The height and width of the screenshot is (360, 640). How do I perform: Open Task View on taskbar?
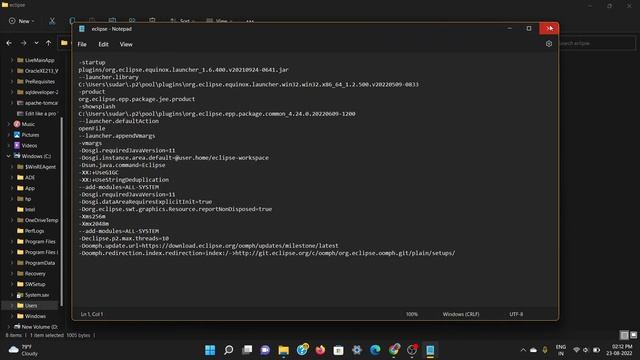pos(247,350)
